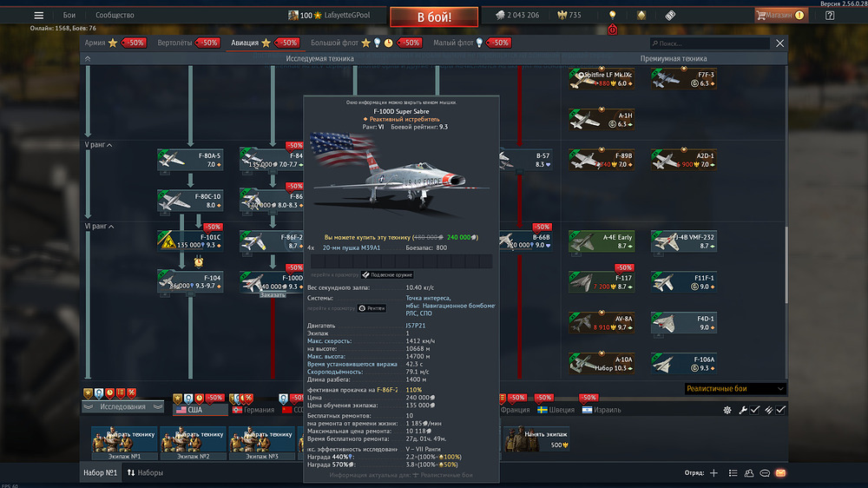The width and height of the screenshot is (868, 488).
Task: Click the light bulb icon in top bar
Action: click(x=612, y=16)
